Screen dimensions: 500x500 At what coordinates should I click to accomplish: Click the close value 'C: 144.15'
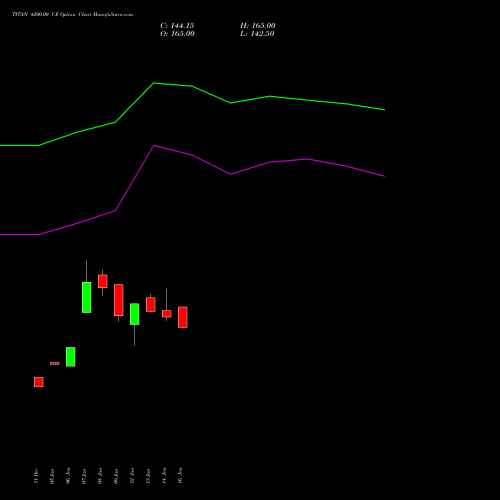pyautogui.click(x=177, y=26)
